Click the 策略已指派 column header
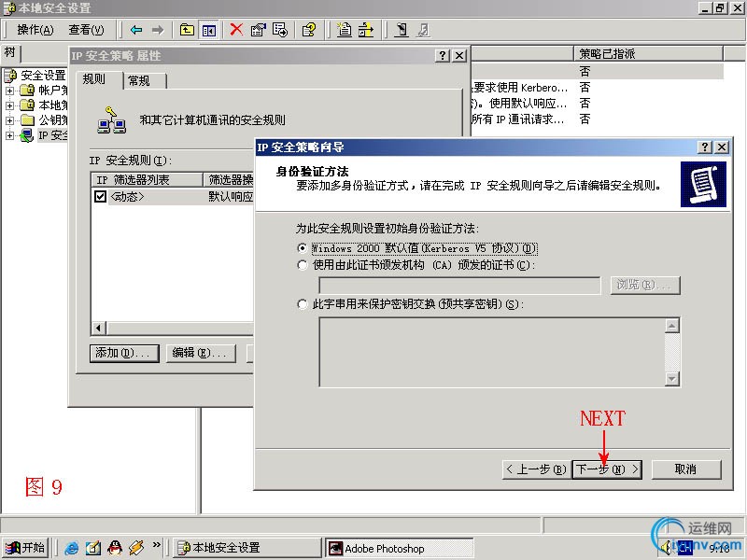The height and width of the screenshot is (560, 747). [x=648, y=54]
